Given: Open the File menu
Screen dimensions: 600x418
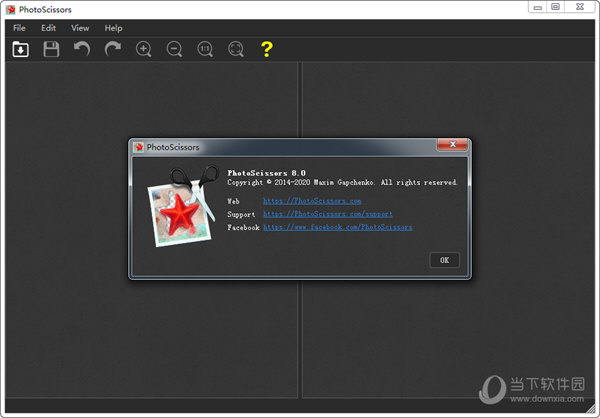Looking at the screenshot, I should [20, 28].
